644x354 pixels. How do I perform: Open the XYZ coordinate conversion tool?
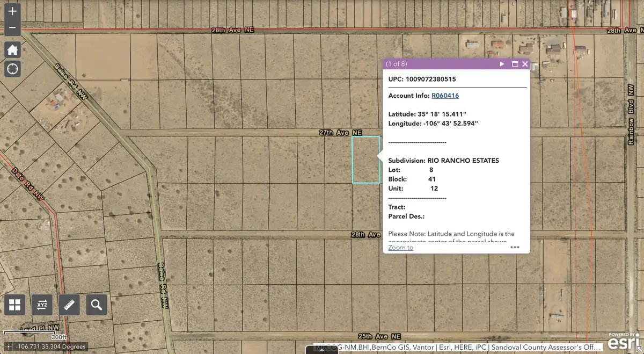click(42, 305)
